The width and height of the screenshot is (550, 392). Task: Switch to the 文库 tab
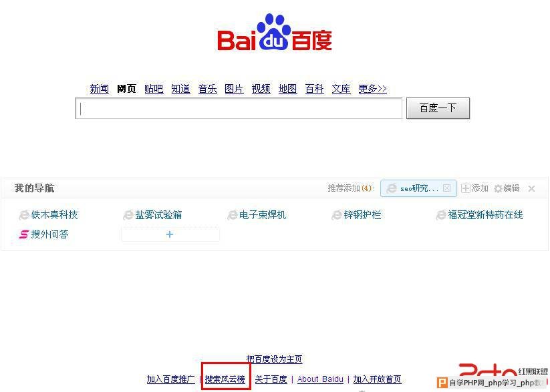point(341,89)
